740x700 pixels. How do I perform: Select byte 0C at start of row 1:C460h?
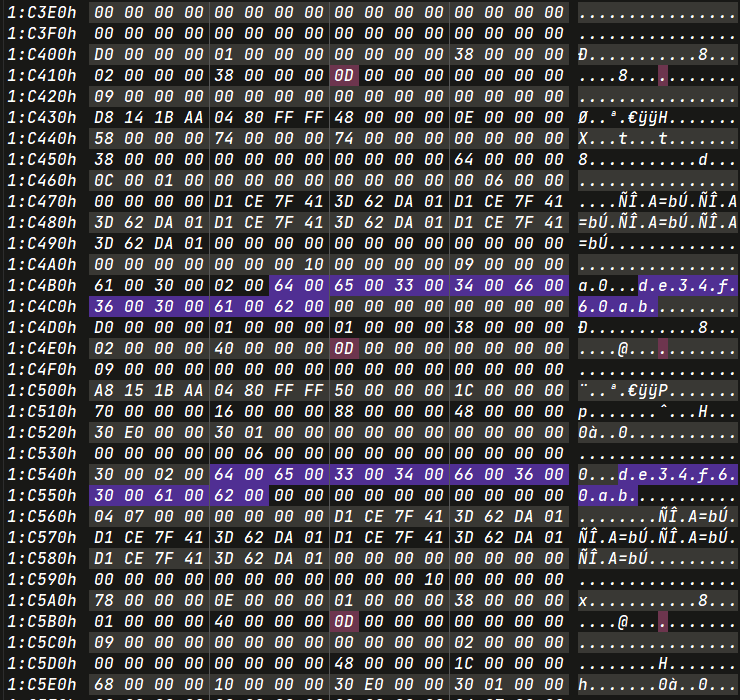pyautogui.click(x=104, y=181)
